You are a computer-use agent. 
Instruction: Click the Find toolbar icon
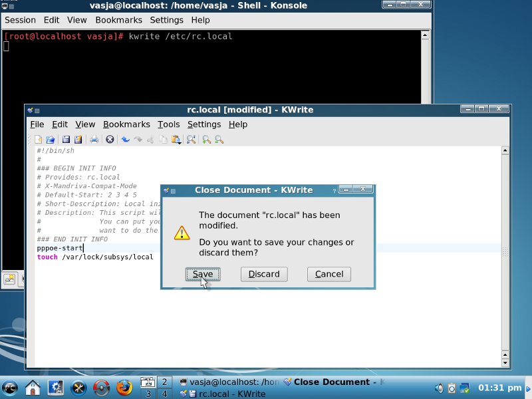(x=191, y=140)
